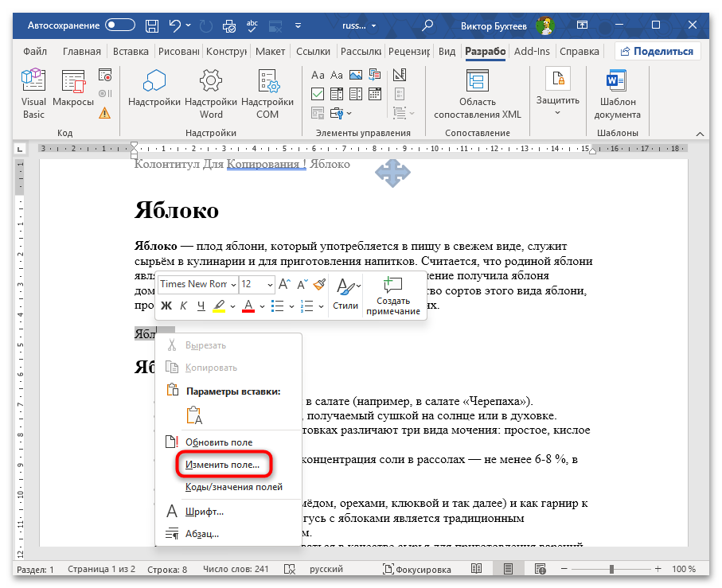The image size is (722, 588).
Task: Run the spelling check icon in title bar
Action: (252, 25)
